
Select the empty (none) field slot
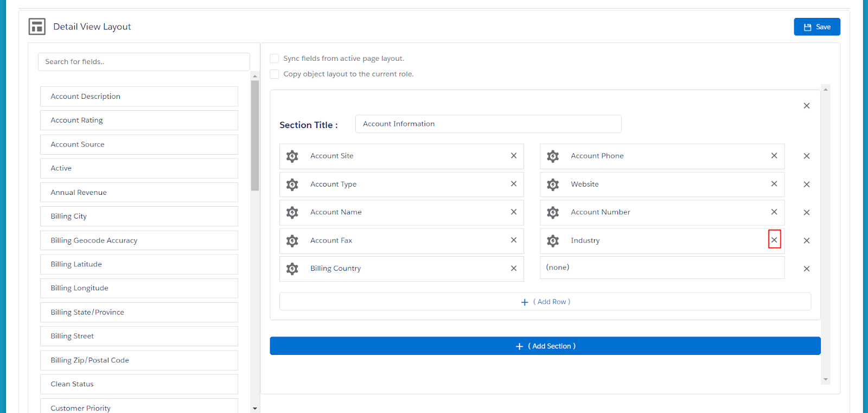[x=662, y=268]
